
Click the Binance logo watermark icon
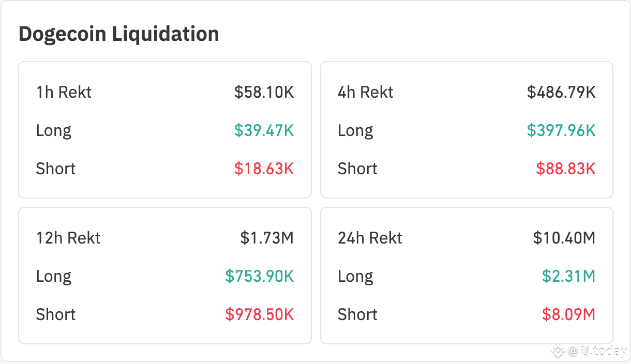[558, 352]
